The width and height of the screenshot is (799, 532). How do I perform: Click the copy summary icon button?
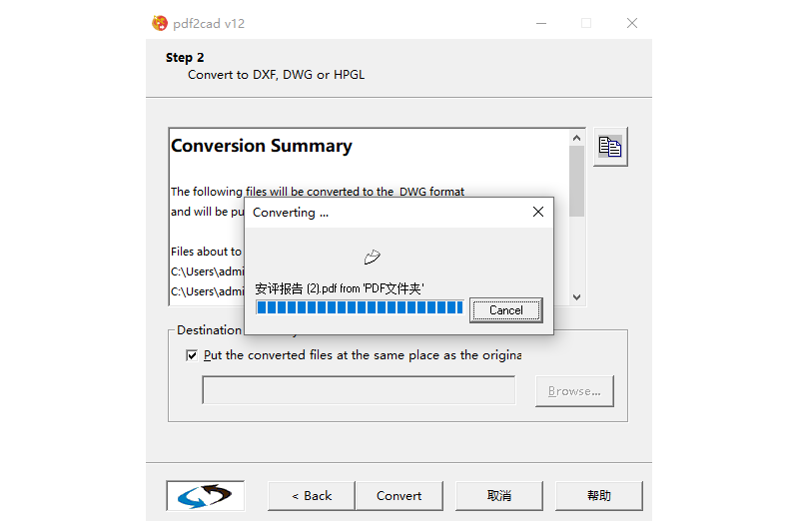click(x=610, y=147)
